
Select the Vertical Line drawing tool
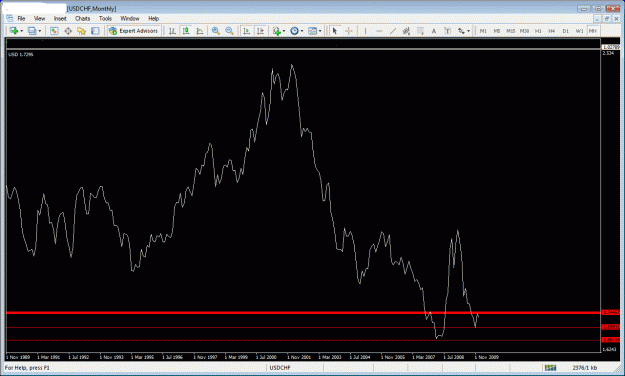pyautogui.click(x=365, y=31)
